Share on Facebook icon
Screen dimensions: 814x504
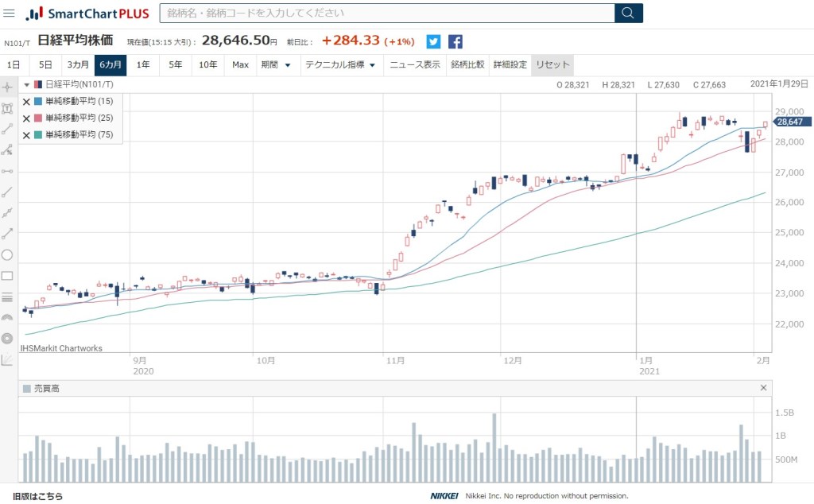tap(455, 42)
